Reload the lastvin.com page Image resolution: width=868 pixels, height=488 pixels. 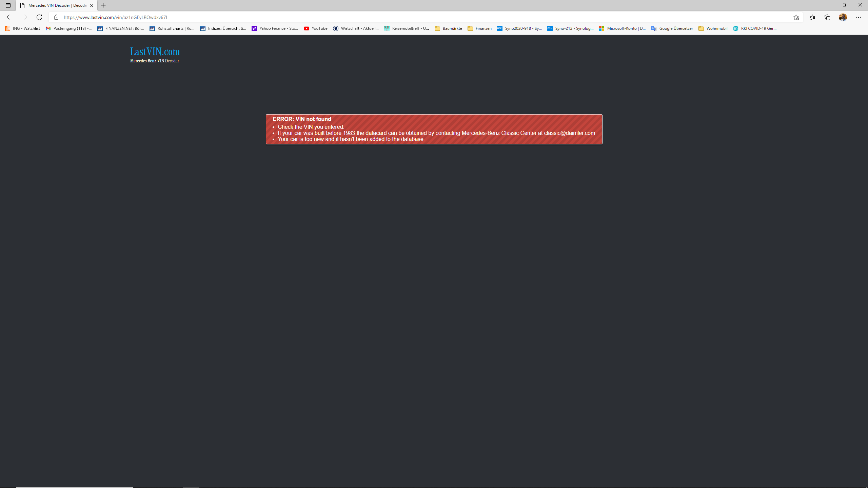pyautogui.click(x=39, y=17)
